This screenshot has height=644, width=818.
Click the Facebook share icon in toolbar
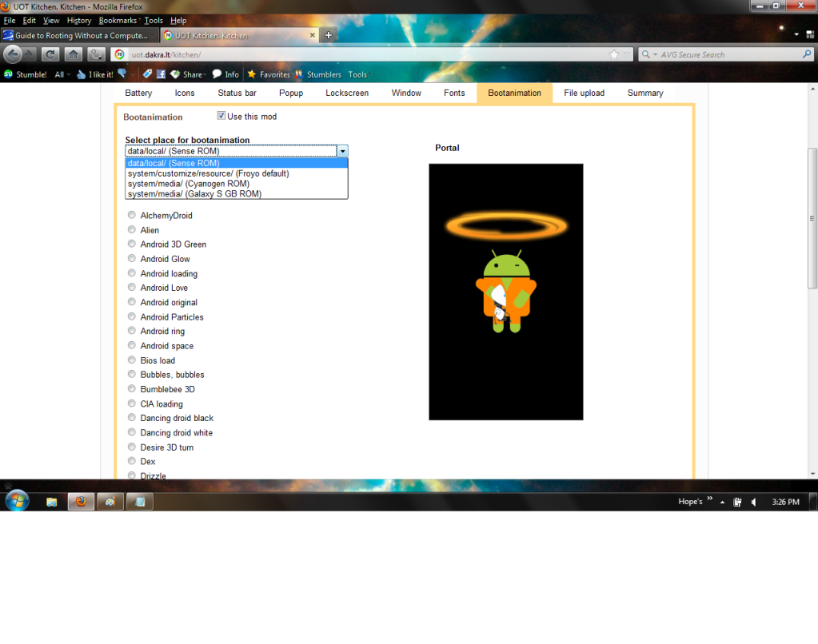[x=161, y=74]
